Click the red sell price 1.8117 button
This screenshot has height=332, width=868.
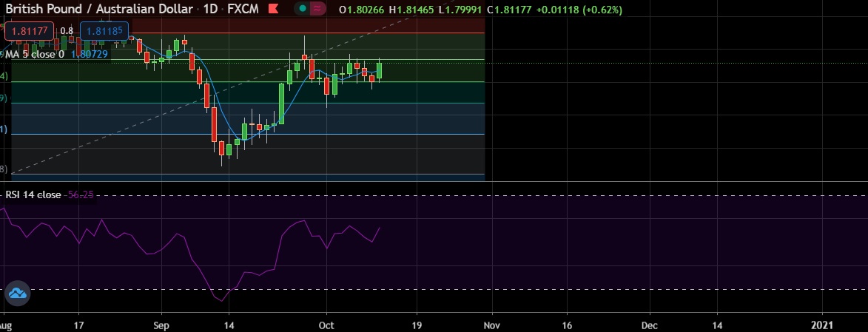[30, 31]
